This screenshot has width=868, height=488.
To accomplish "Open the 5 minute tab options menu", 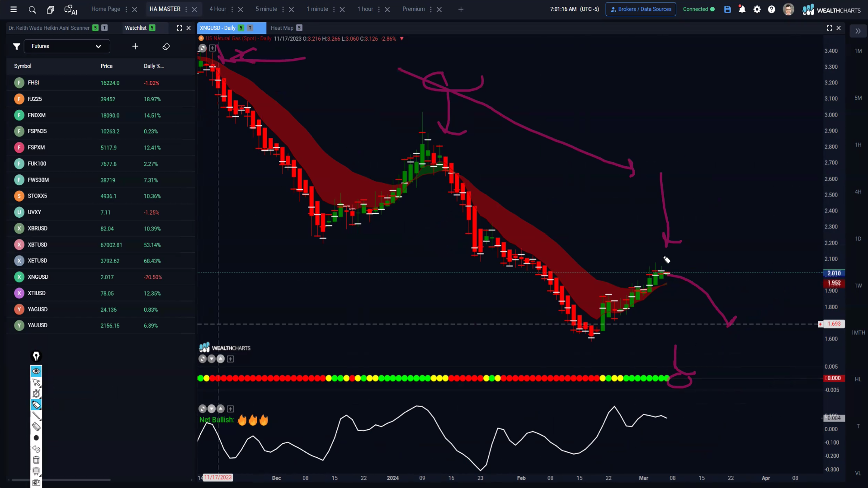I will coord(283,9).
